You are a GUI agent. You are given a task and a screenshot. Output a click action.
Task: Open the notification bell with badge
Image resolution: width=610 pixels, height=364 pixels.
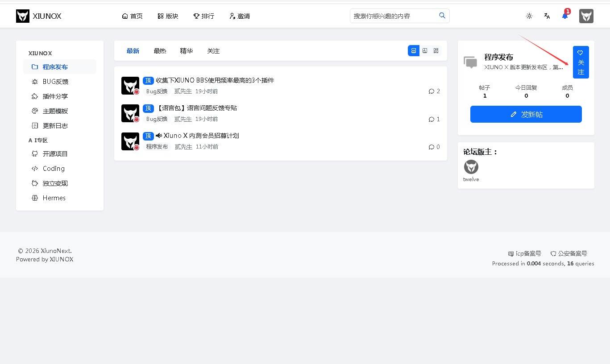[x=565, y=15]
